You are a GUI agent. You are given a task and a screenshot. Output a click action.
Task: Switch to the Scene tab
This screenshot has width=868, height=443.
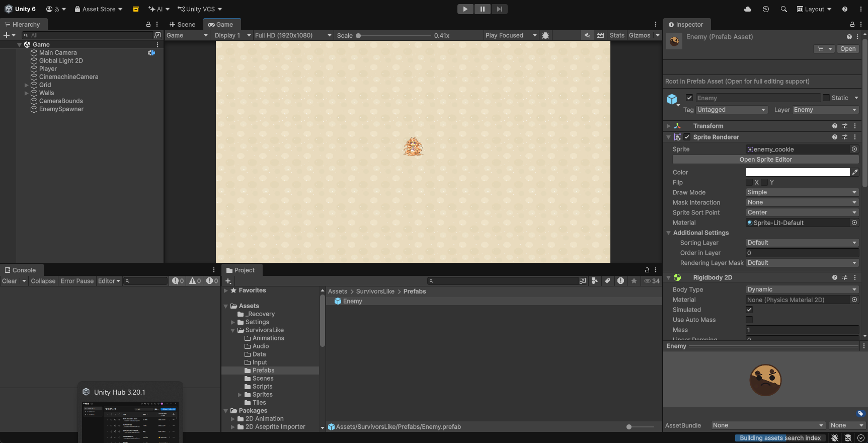[x=182, y=24]
